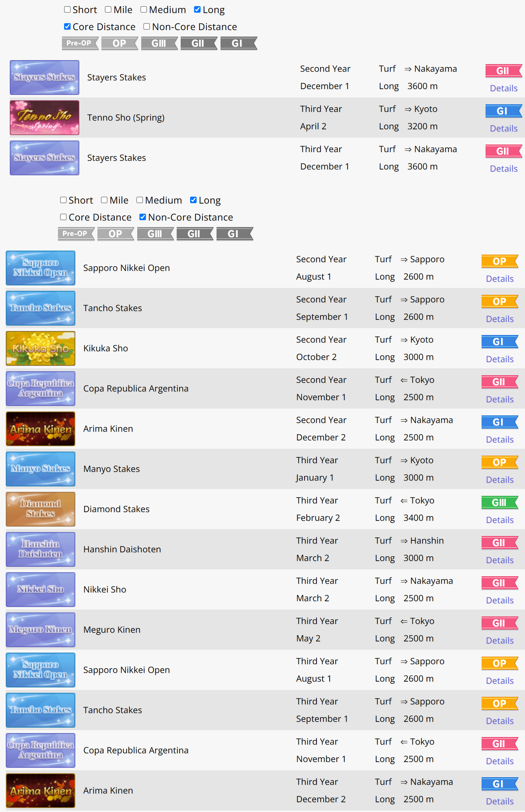
Task: Open Details for Third Year Arima Kinen
Action: 500,801
